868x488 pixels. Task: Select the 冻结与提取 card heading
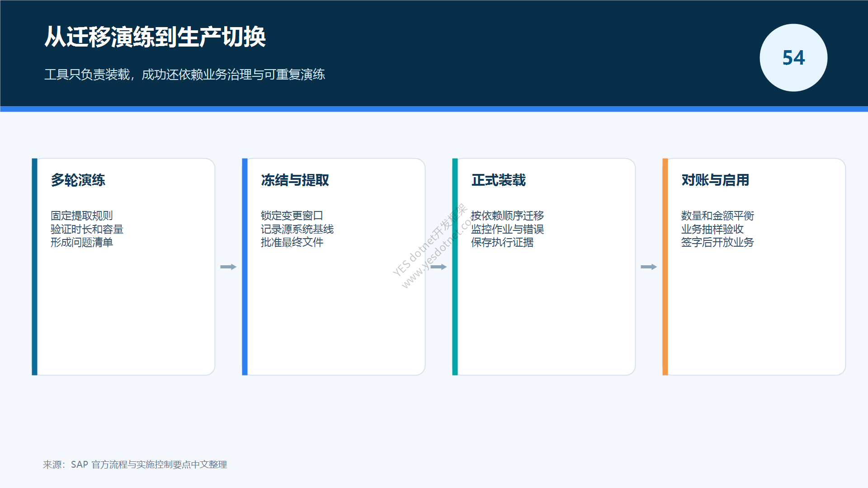pos(295,180)
